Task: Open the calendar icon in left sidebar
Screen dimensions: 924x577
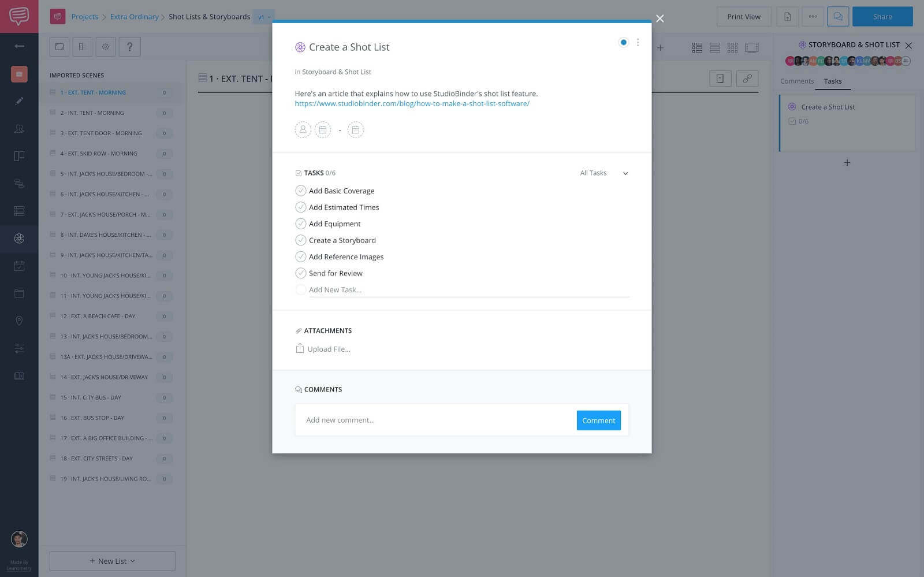Action: [x=19, y=266]
